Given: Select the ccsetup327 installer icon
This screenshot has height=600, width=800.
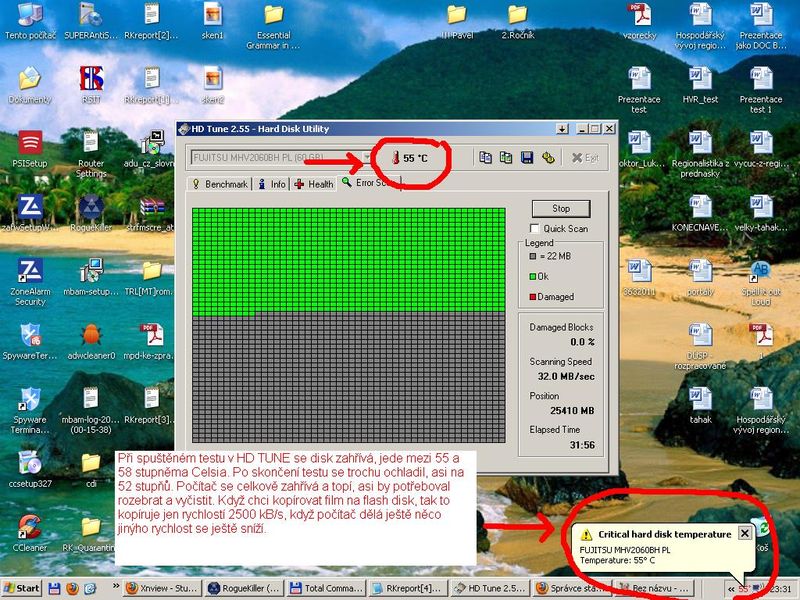Looking at the screenshot, I should pyautogui.click(x=30, y=469).
